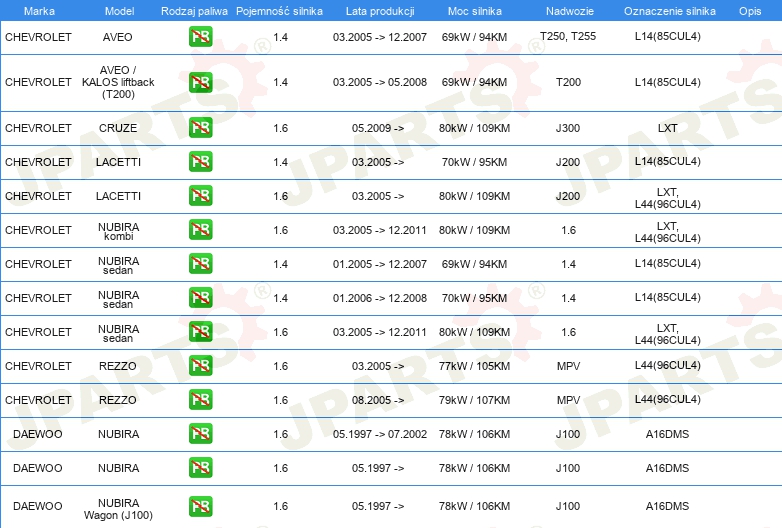Click the fuel icon in the Chevrolet Cruze row

click(x=200, y=128)
